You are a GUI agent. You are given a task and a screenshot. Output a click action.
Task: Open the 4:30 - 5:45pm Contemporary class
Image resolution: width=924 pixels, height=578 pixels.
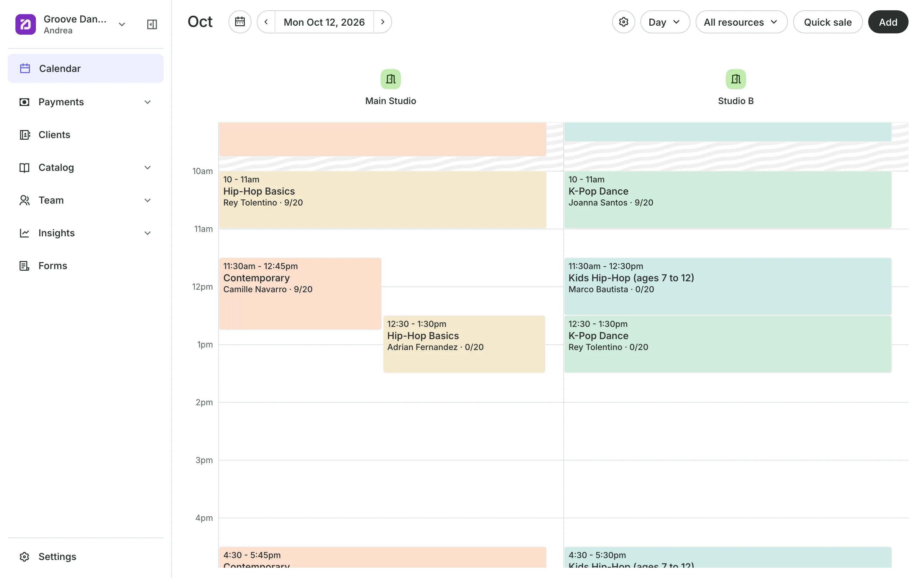382,557
